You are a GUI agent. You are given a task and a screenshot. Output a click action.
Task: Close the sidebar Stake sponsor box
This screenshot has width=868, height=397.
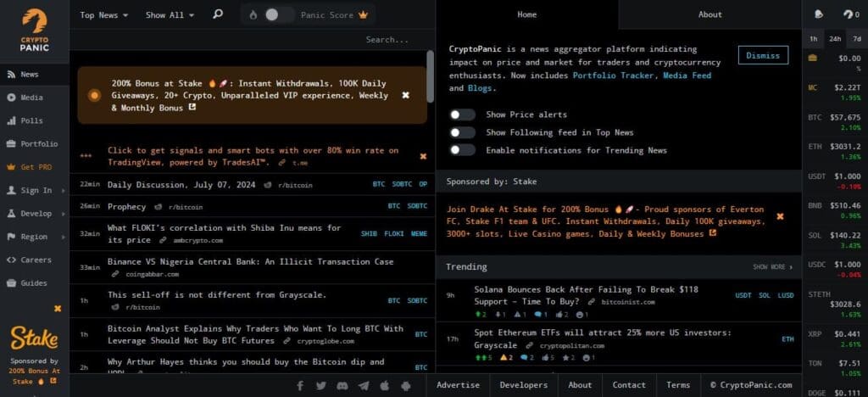[x=58, y=309]
